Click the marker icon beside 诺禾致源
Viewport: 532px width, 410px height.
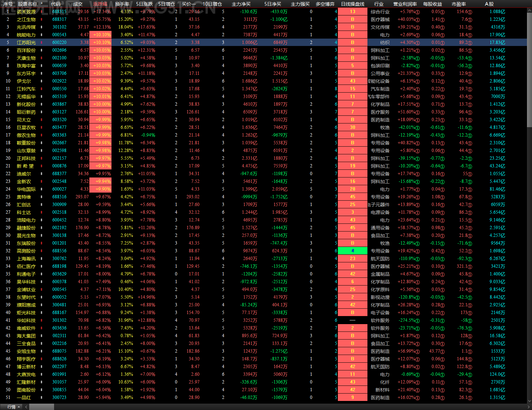(x=42, y=12)
